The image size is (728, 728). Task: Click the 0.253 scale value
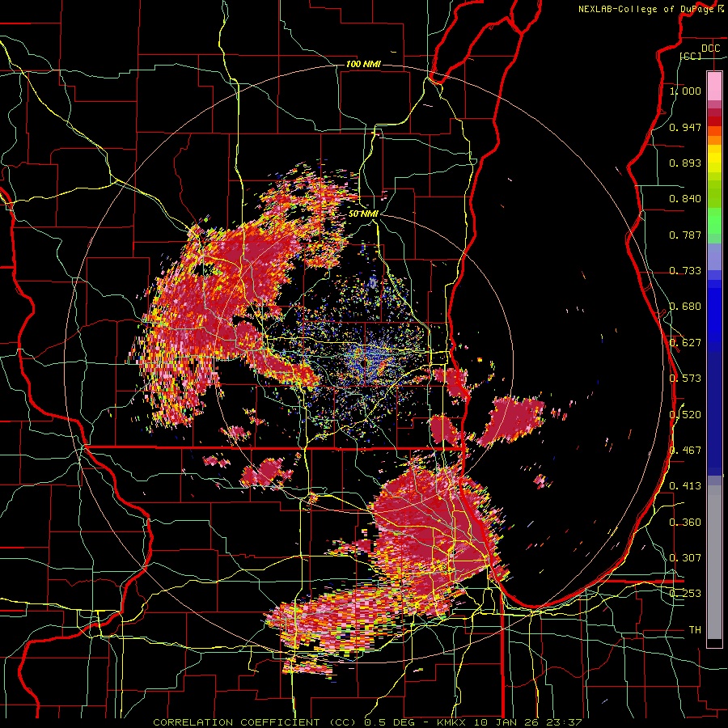tap(685, 594)
